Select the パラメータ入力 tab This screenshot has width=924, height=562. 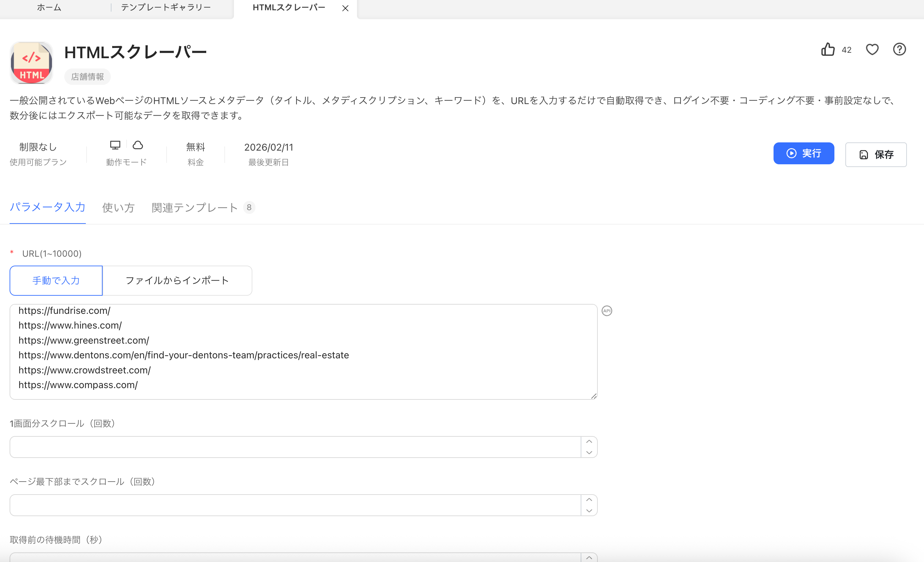(x=48, y=207)
